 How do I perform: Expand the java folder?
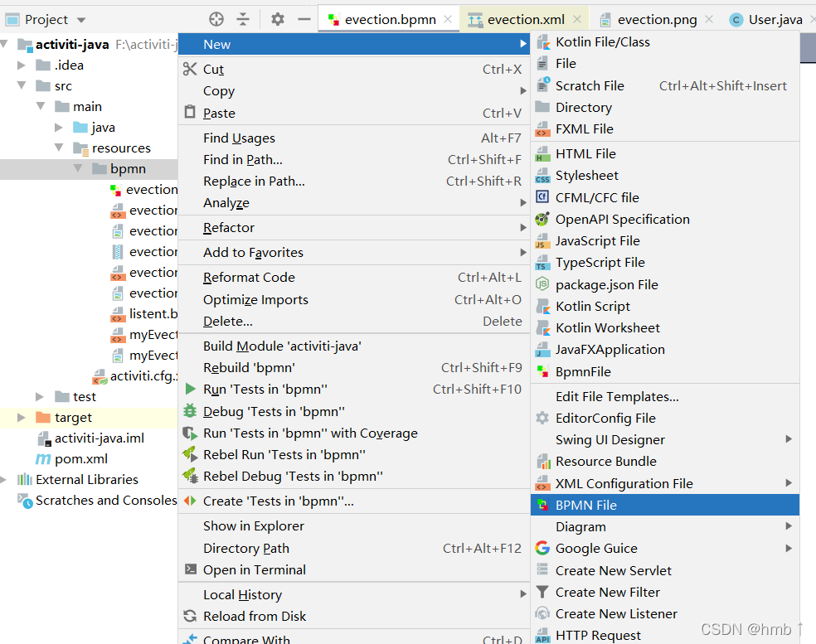[x=59, y=127]
